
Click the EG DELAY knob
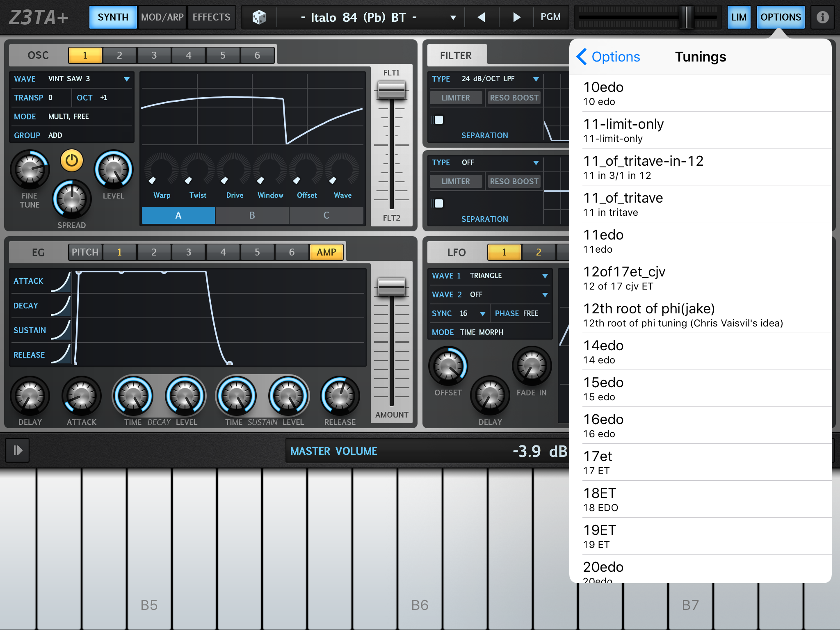pyautogui.click(x=30, y=396)
